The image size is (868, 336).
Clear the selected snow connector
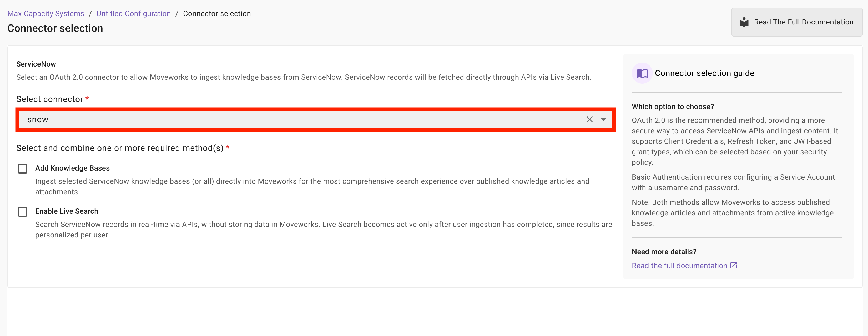[x=589, y=120]
